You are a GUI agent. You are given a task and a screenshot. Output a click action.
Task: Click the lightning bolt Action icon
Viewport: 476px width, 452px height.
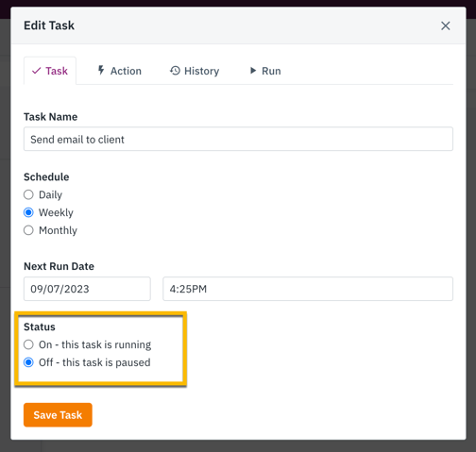[101, 70]
